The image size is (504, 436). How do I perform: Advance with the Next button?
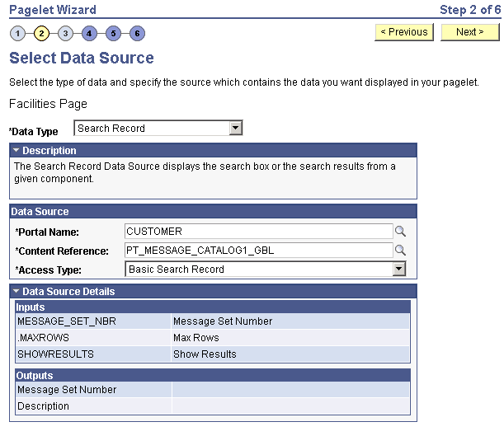[x=470, y=32]
